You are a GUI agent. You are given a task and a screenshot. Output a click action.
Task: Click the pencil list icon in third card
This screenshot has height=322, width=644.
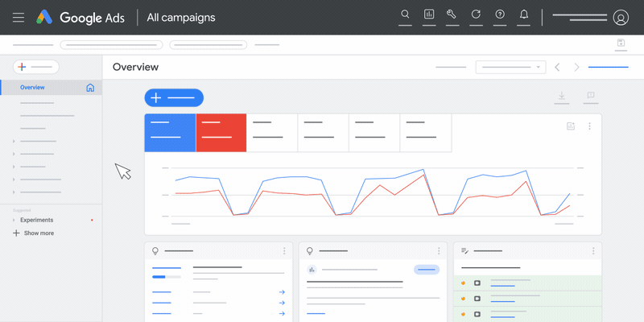[464, 250]
